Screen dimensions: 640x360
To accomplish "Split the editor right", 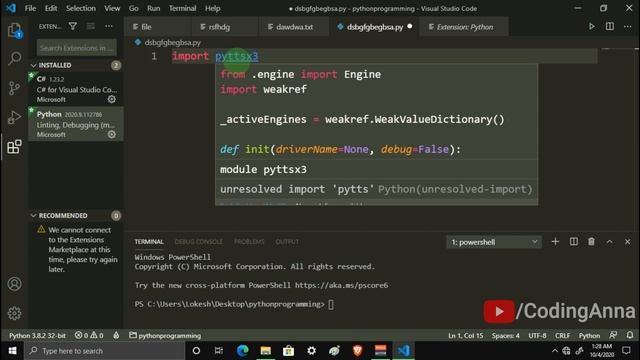I will 609,27.
